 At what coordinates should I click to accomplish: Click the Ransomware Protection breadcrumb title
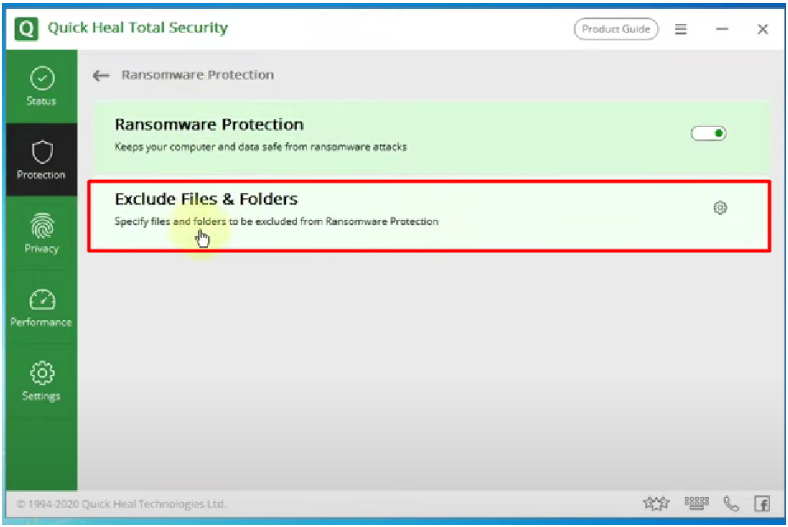click(x=198, y=75)
